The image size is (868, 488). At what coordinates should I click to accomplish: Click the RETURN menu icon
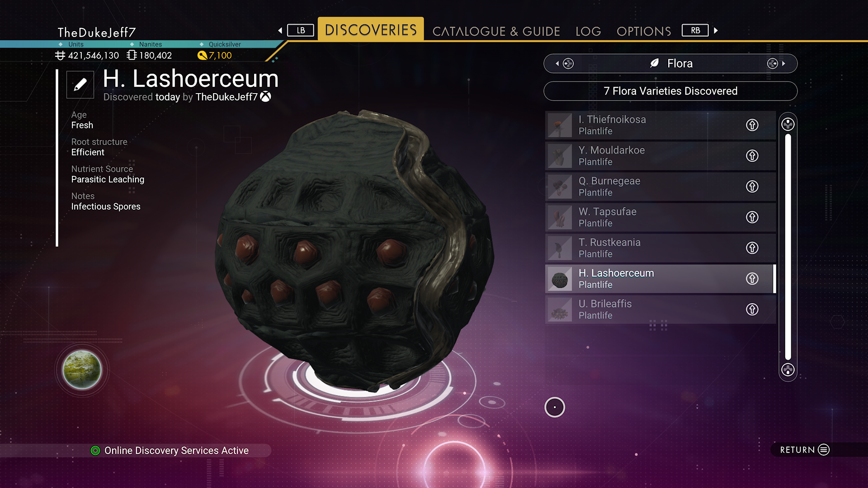[x=824, y=450]
